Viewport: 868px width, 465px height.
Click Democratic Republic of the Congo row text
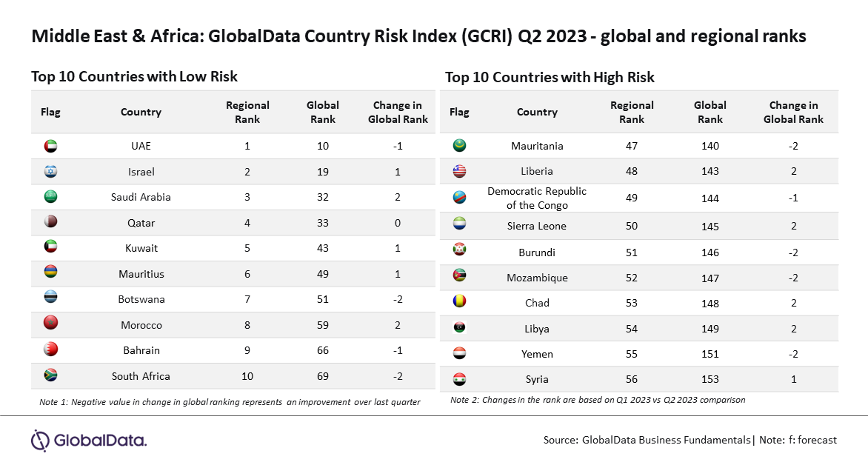537,198
